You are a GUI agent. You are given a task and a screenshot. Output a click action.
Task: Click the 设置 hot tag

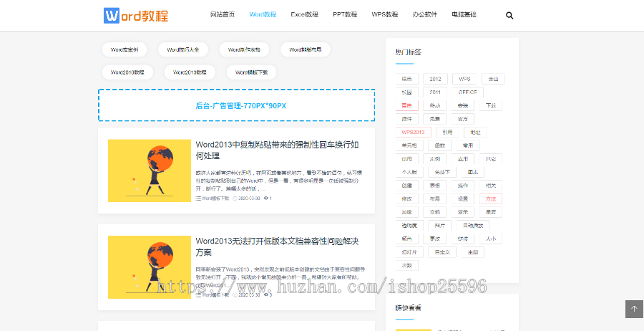[462, 198]
